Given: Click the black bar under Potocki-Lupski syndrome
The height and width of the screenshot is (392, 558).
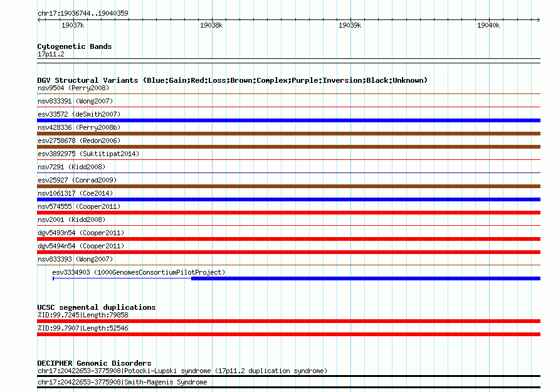Looking at the screenshot, I should coord(288,376).
